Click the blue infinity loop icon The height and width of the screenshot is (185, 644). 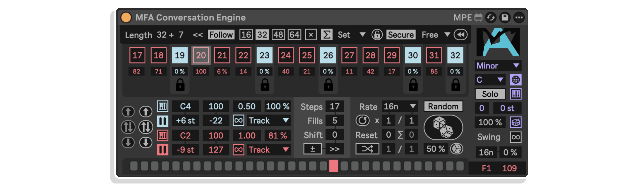coord(238,121)
